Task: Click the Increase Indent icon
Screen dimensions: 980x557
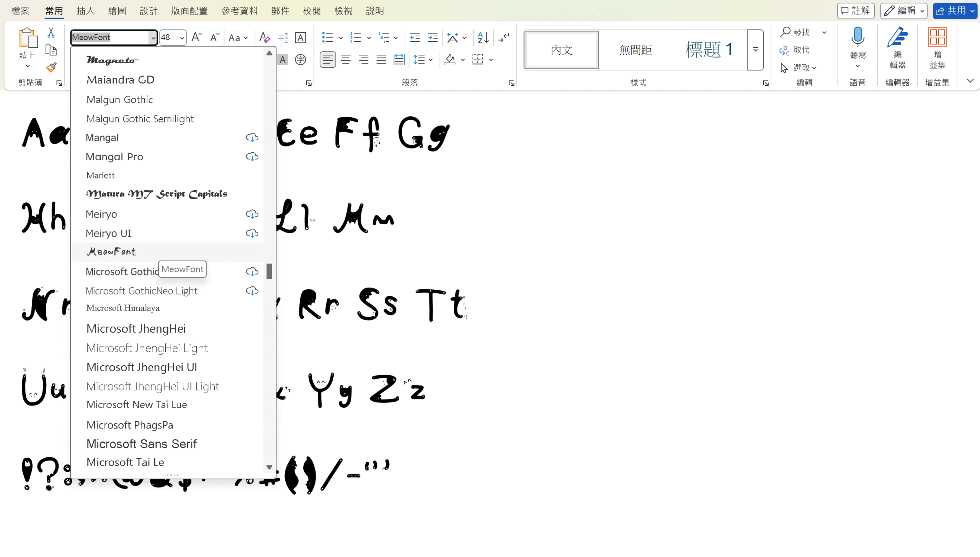Action: 433,37
